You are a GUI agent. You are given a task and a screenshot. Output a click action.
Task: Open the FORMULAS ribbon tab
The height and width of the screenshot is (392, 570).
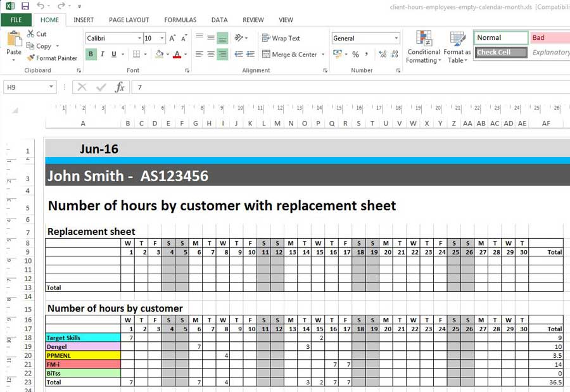tap(180, 20)
